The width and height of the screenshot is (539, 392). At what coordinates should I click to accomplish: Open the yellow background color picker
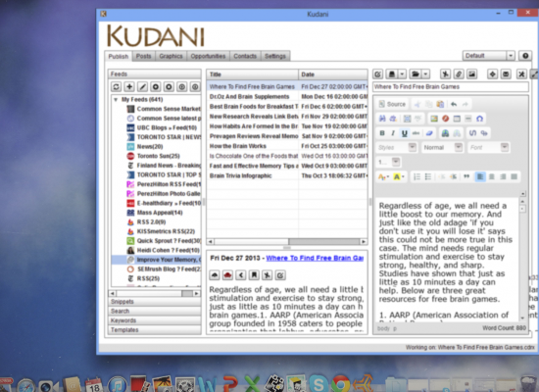click(x=399, y=176)
